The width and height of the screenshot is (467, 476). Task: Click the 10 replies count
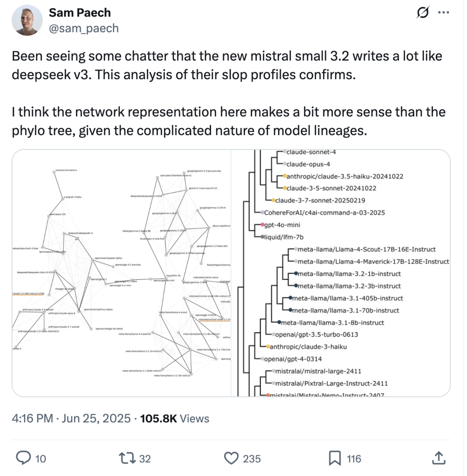tap(41, 458)
